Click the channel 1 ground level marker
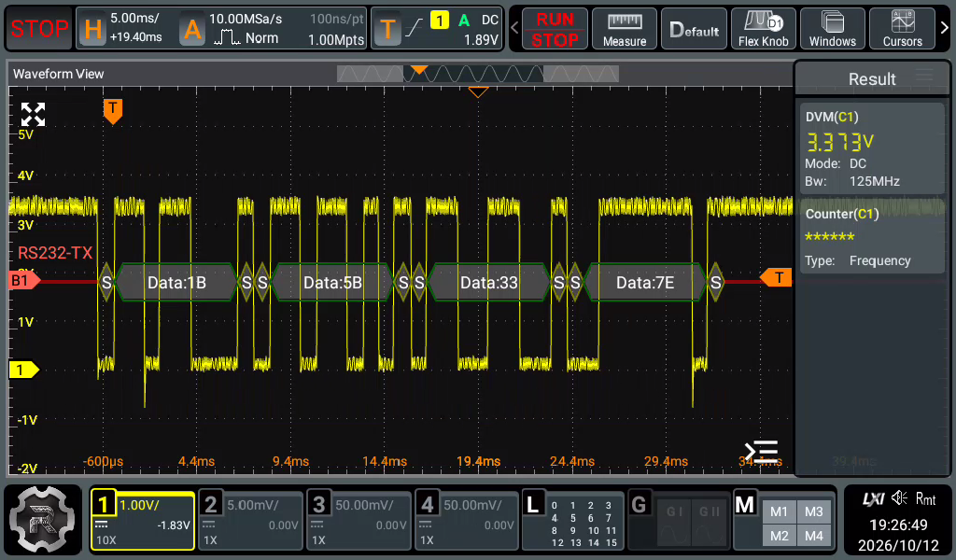This screenshot has width=956, height=560. [x=23, y=370]
